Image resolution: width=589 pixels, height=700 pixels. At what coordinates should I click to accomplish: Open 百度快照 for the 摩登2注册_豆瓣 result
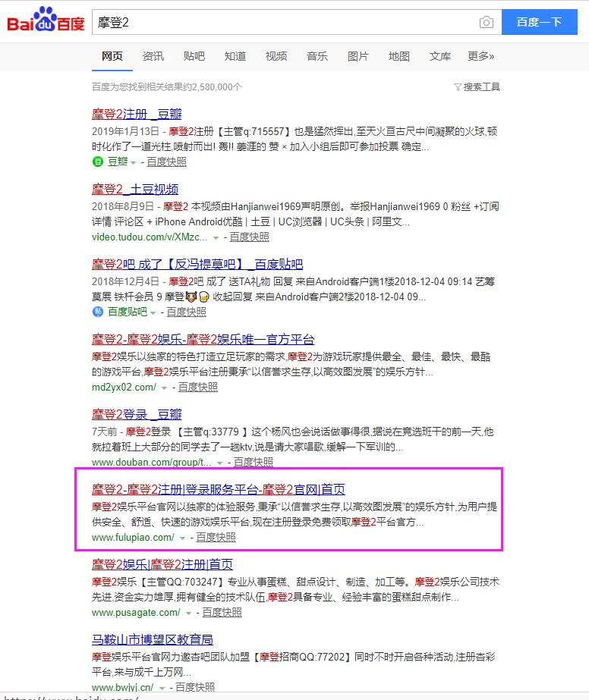[166, 162]
